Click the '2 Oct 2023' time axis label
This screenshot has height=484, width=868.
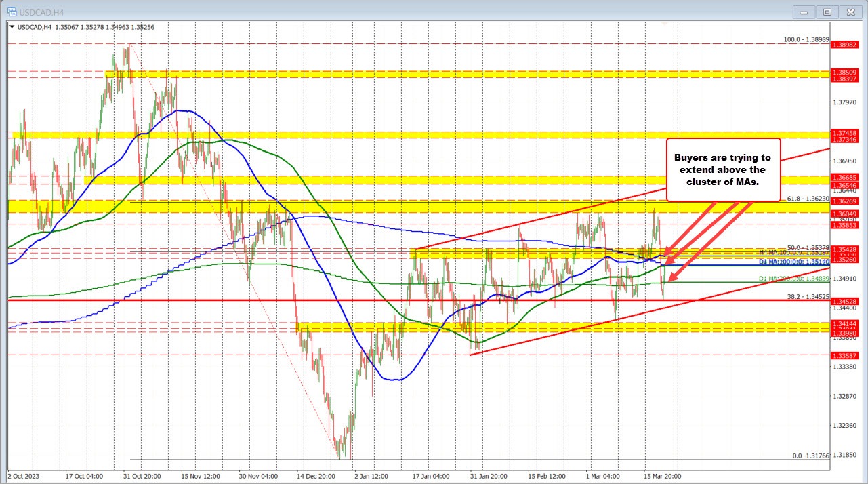click(x=25, y=476)
